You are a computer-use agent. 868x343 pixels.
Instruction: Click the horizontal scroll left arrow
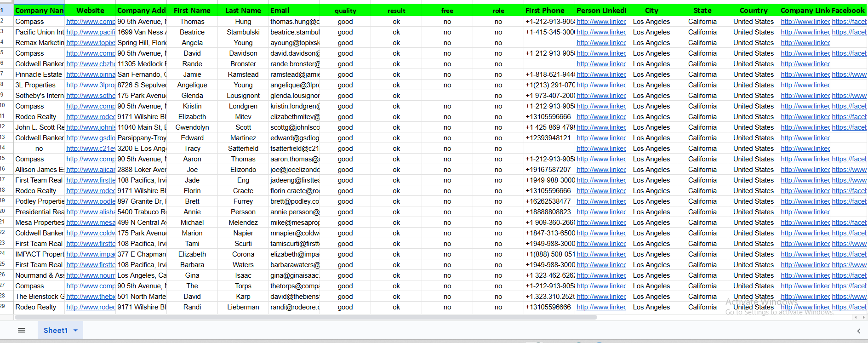tap(856, 317)
